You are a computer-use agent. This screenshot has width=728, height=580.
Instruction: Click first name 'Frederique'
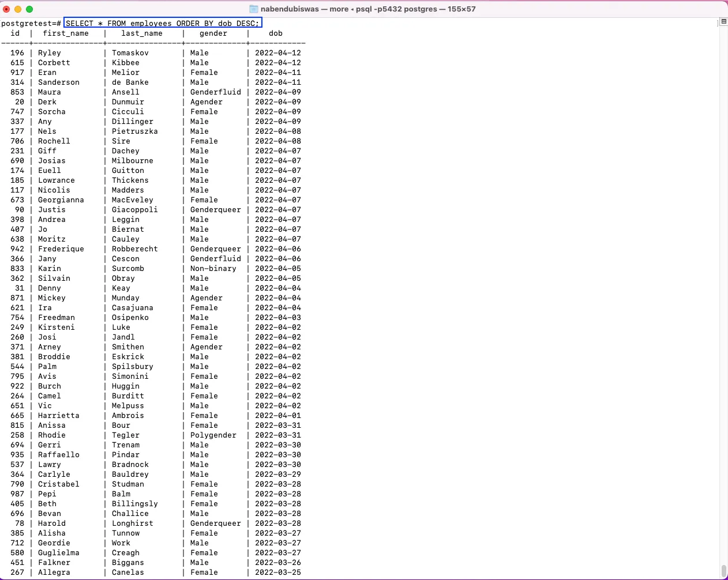(61, 249)
